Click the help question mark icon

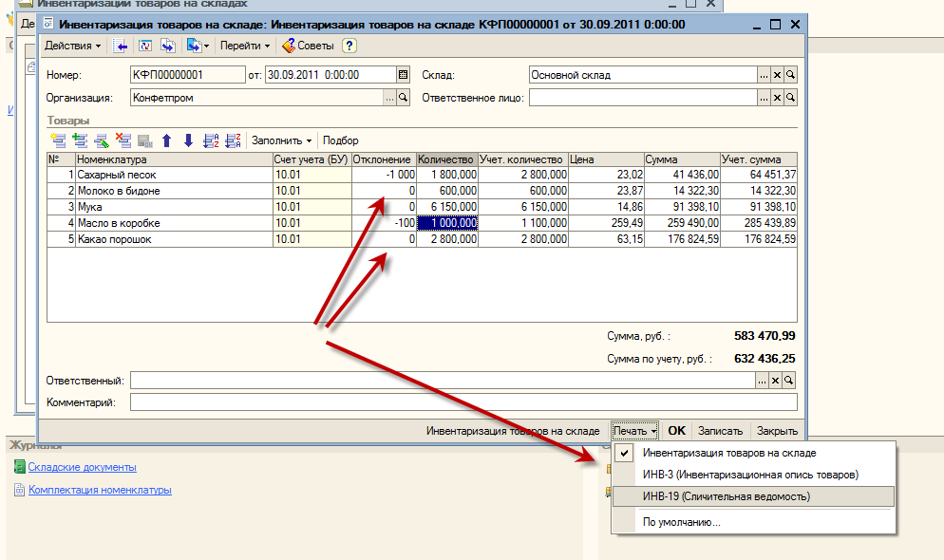pyautogui.click(x=349, y=46)
